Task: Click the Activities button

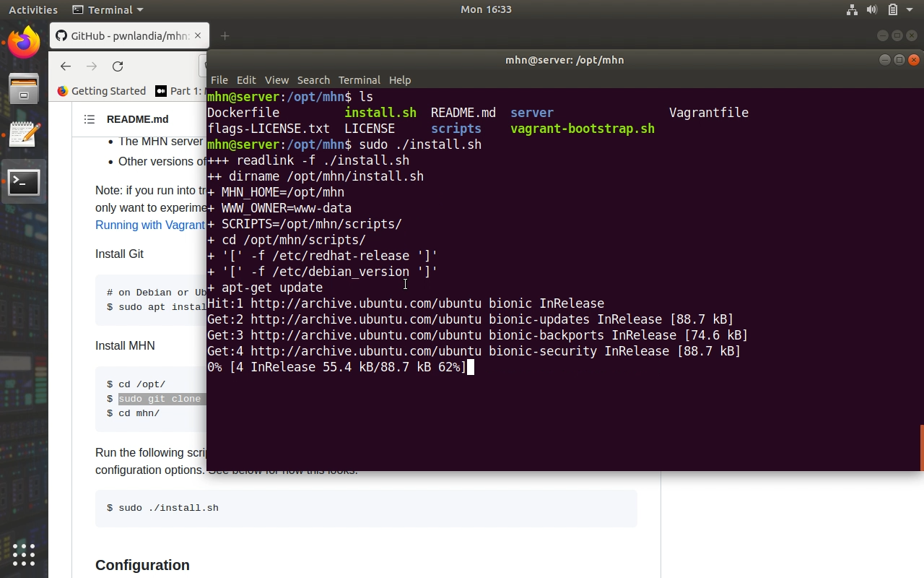Action: 33,9
